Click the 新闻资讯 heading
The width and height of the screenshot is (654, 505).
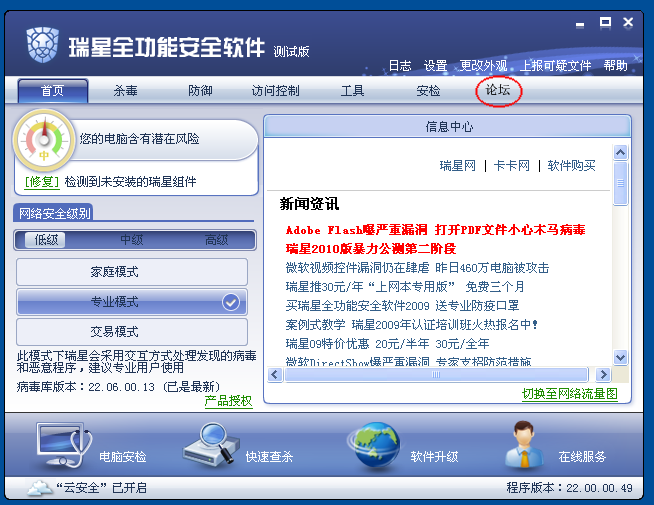[x=309, y=204]
